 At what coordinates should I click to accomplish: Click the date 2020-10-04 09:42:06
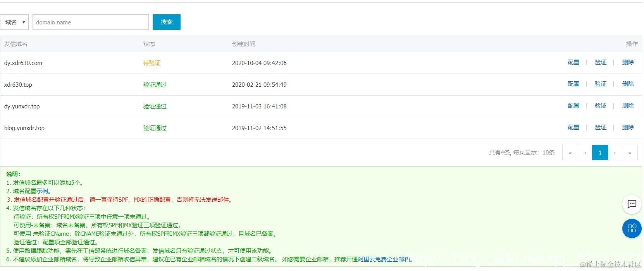pyautogui.click(x=259, y=63)
